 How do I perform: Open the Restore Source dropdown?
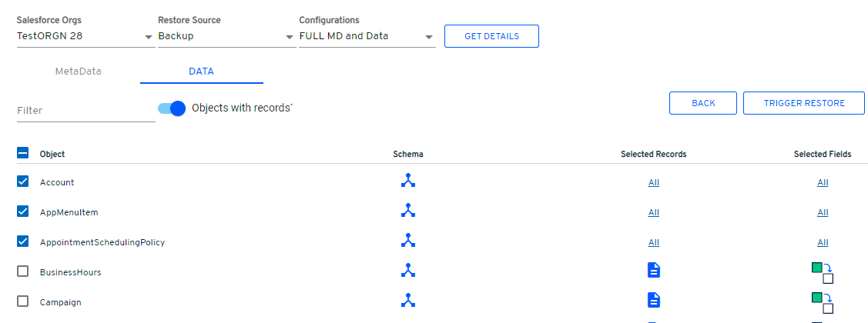(289, 37)
